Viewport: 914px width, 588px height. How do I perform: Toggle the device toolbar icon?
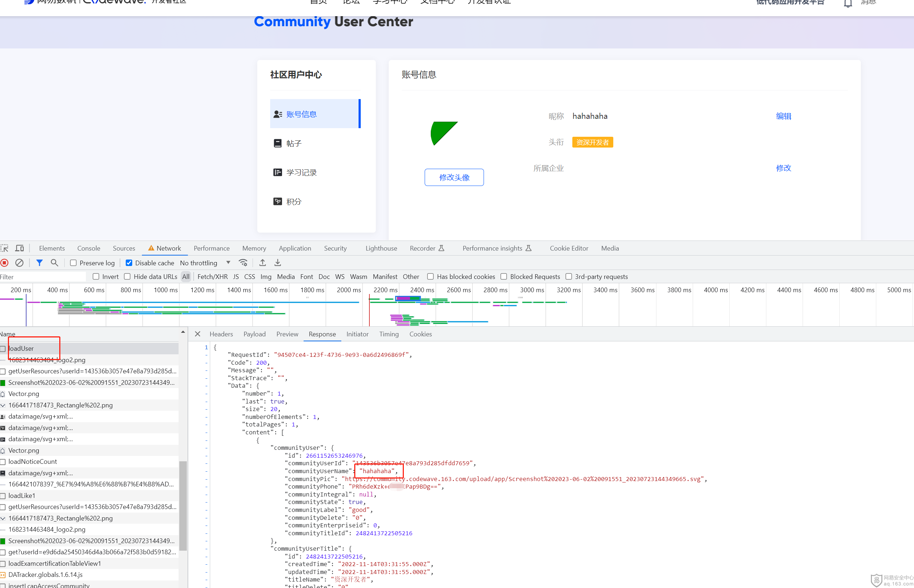tap(19, 248)
